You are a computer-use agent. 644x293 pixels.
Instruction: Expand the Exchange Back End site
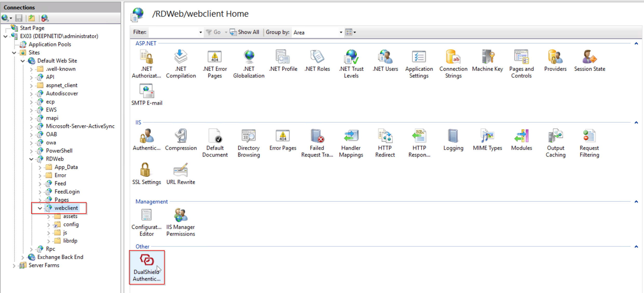23,257
